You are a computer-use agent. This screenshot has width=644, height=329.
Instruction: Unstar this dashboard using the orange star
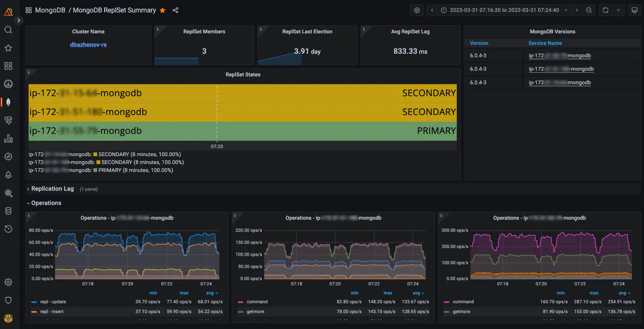pyautogui.click(x=162, y=10)
